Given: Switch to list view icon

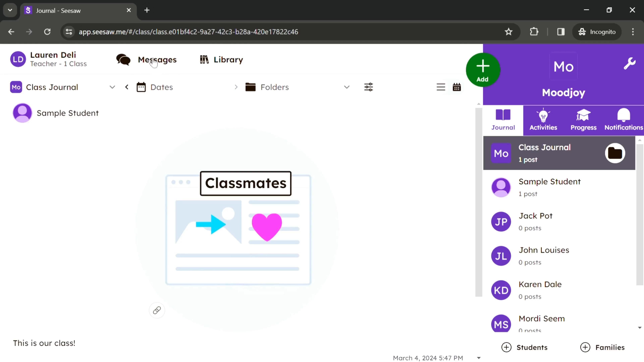Looking at the screenshot, I should (441, 87).
